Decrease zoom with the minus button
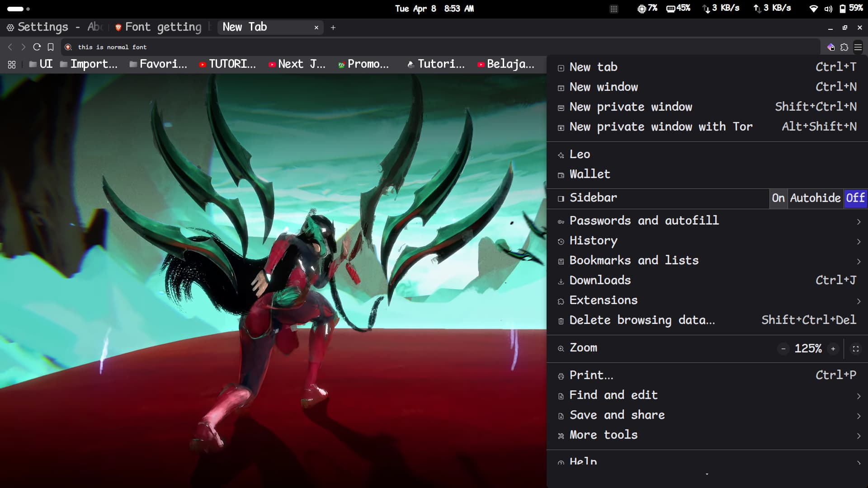 (x=783, y=349)
